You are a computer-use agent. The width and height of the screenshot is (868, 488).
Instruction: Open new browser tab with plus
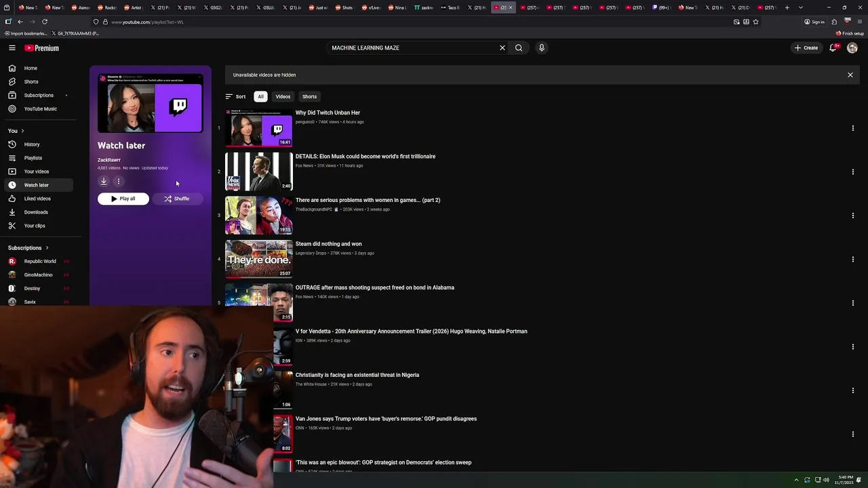click(787, 7)
